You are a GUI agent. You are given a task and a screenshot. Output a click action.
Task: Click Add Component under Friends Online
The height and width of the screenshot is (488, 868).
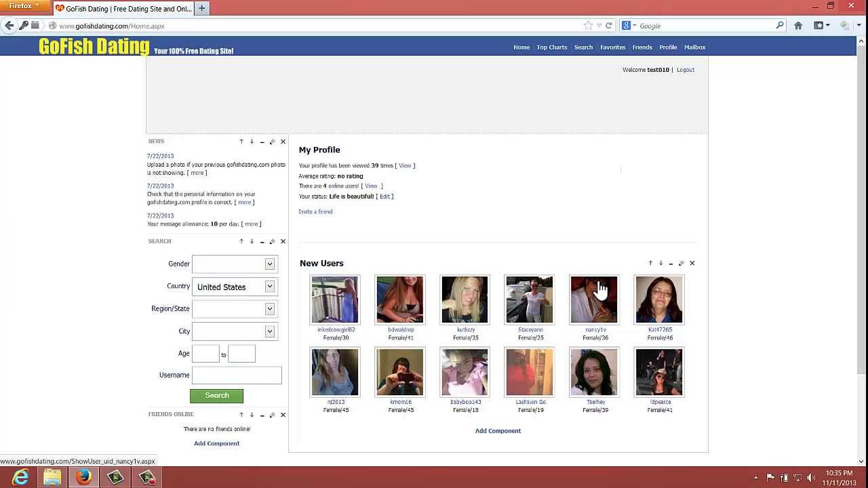point(216,443)
